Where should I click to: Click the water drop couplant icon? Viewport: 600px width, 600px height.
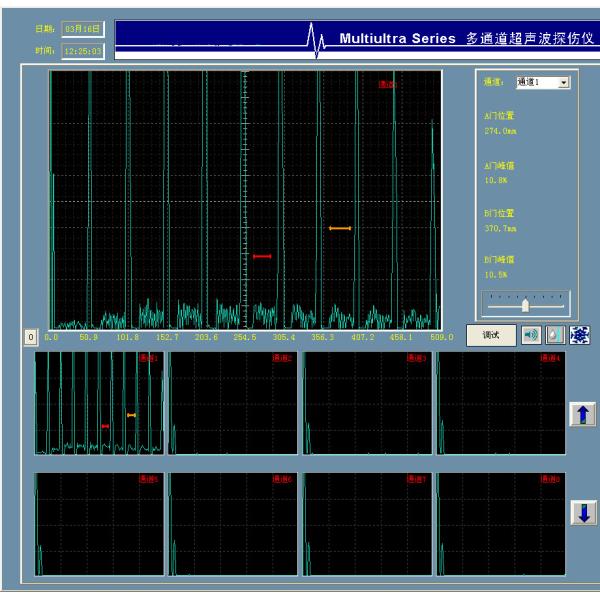click(555, 335)
